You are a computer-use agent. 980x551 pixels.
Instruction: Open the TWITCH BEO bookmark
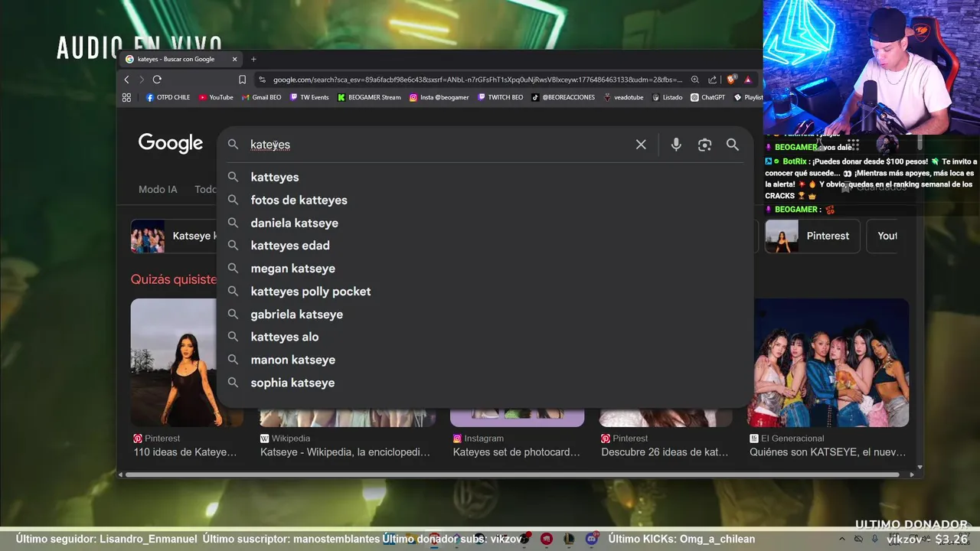501,97
